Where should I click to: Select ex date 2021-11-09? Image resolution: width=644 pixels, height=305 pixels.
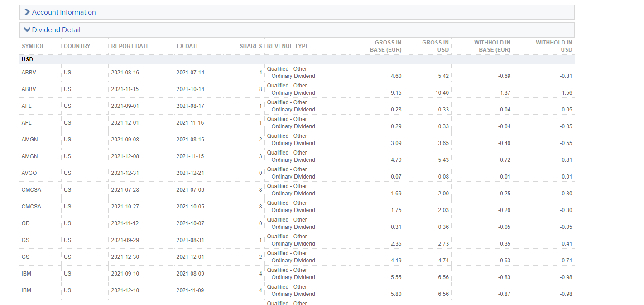[190, 290]
